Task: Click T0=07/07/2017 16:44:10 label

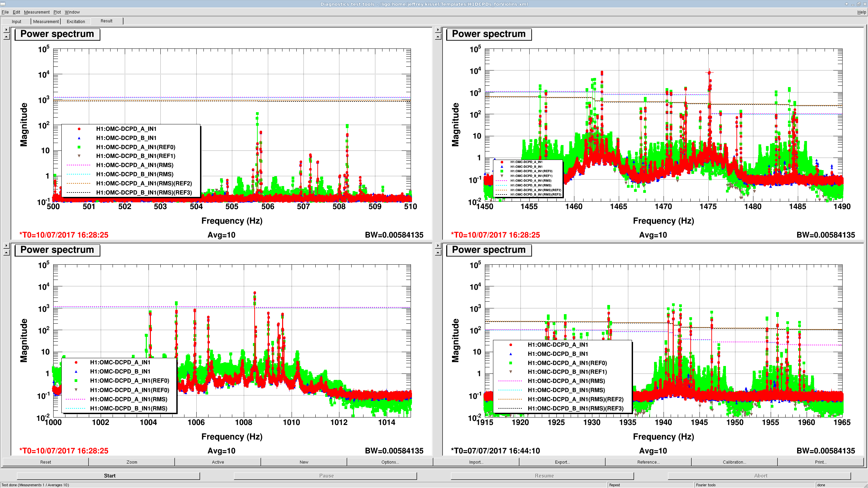Action: (495, 451)
